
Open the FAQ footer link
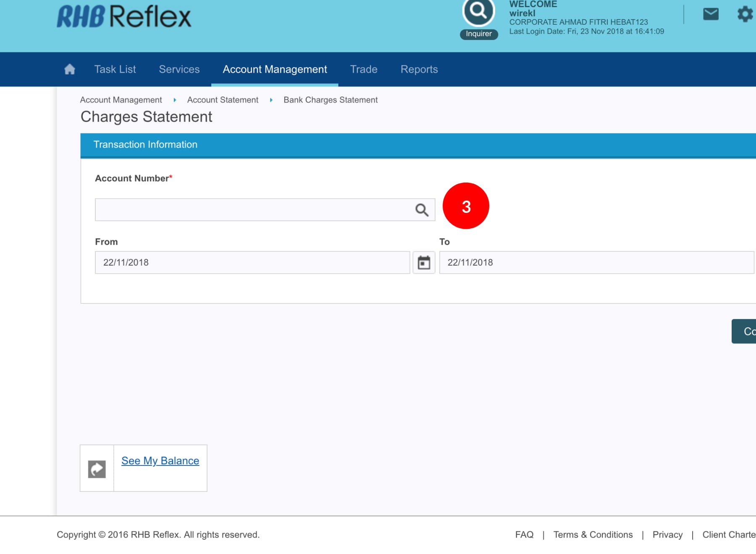(524, 535)
